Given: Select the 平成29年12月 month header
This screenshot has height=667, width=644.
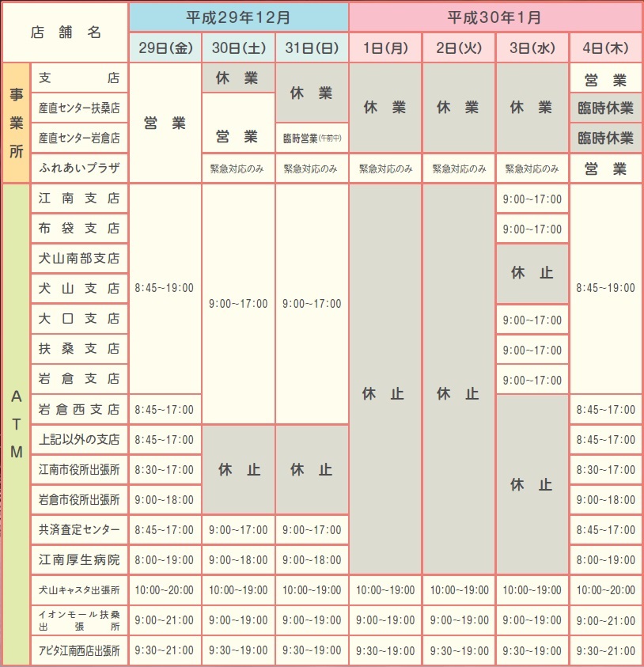Looking at the screenshot, I should point(239,17).
